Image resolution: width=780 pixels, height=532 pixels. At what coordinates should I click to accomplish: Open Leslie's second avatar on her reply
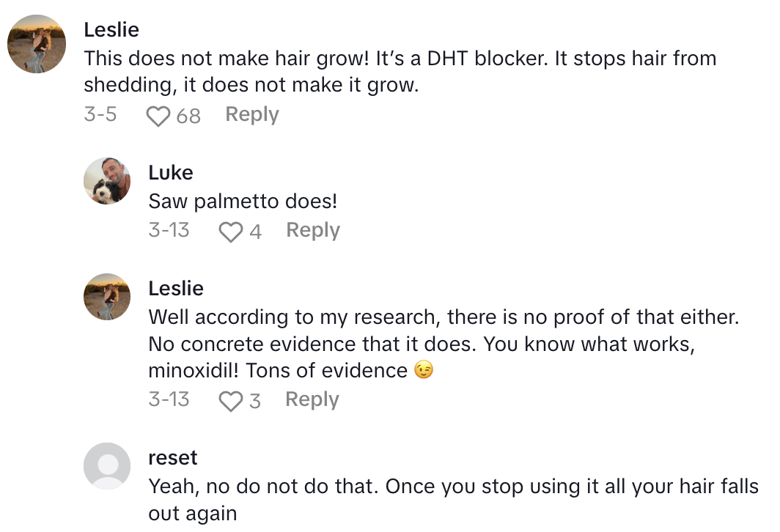(x=106, y=297)
